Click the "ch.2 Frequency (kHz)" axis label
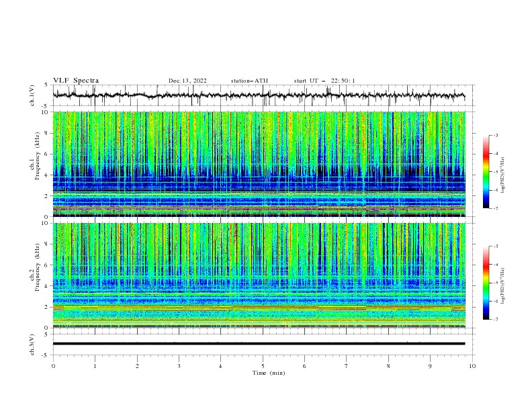 click(35, 267)
